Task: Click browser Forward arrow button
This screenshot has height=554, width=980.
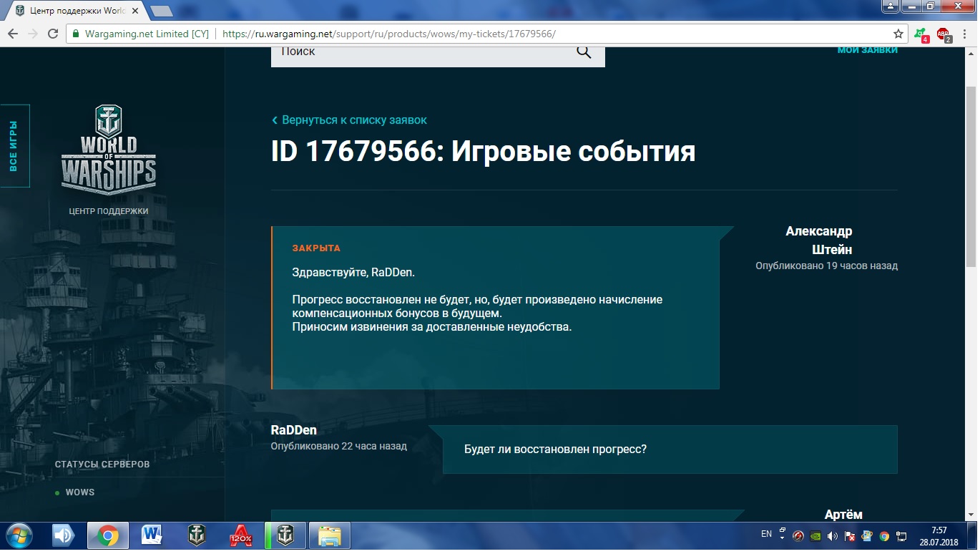Action: pos(32,34)
